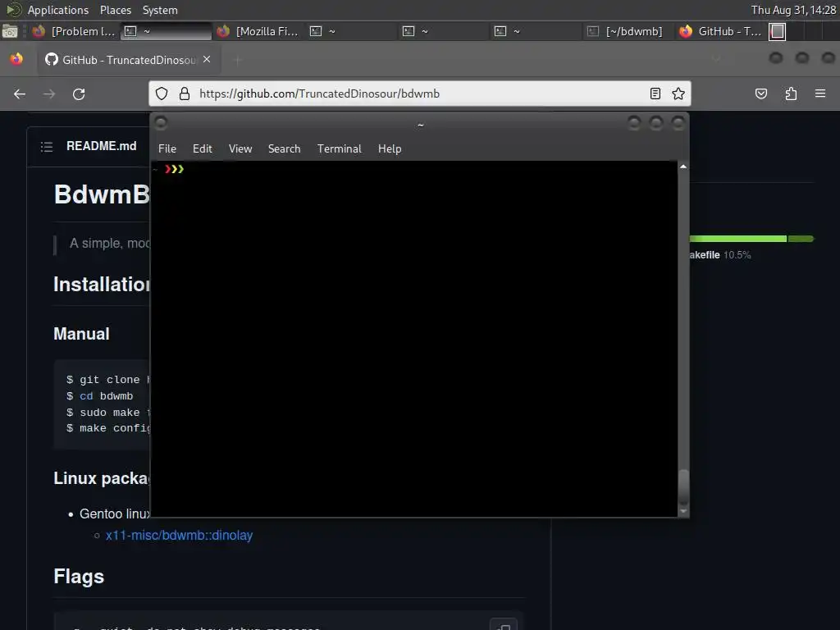Open the terminal Edit menu
The width and height of the screenshot is (840, 630).
coord(203,149)
